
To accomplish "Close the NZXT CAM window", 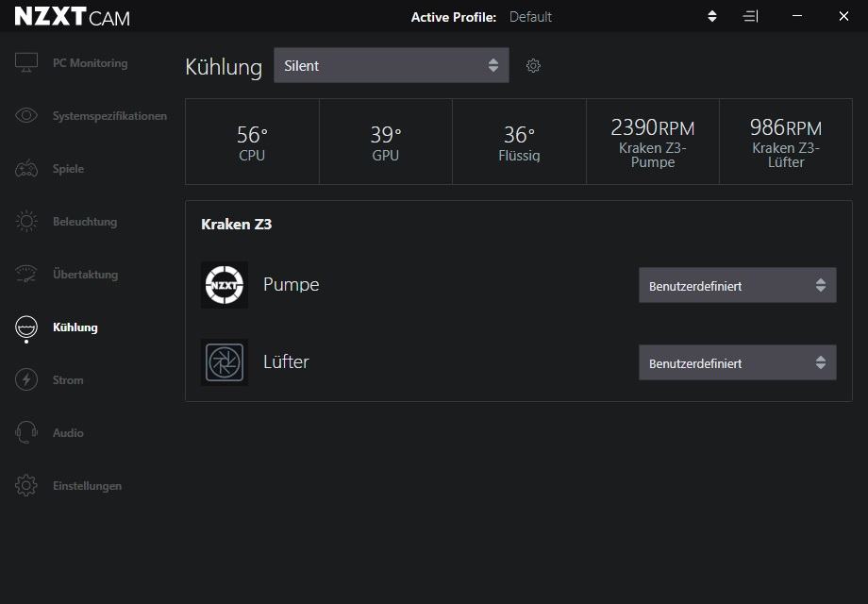I will tap(843, 16).
